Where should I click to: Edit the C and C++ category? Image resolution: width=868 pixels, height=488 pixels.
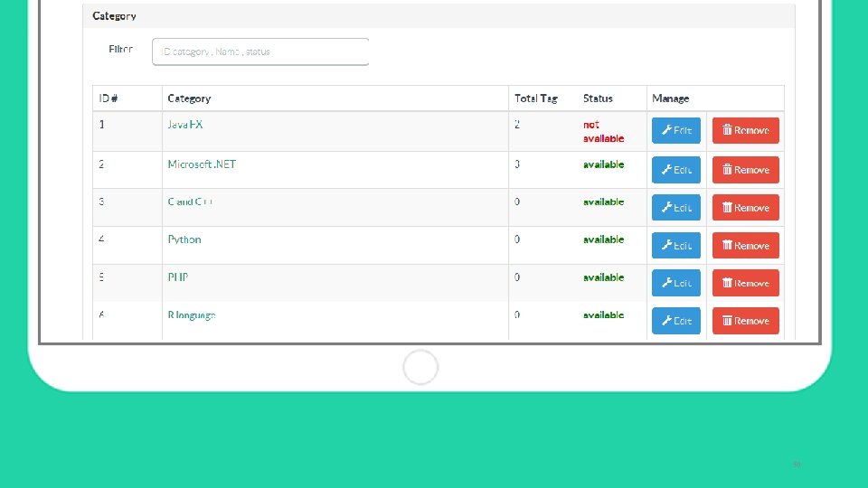click(x=676, y=208)
